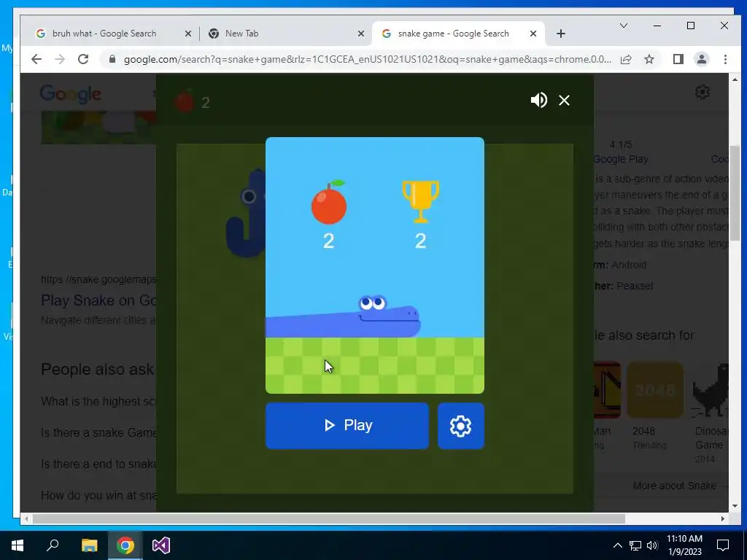Expand 'Is there a end to snake' question

click(98, 464)
